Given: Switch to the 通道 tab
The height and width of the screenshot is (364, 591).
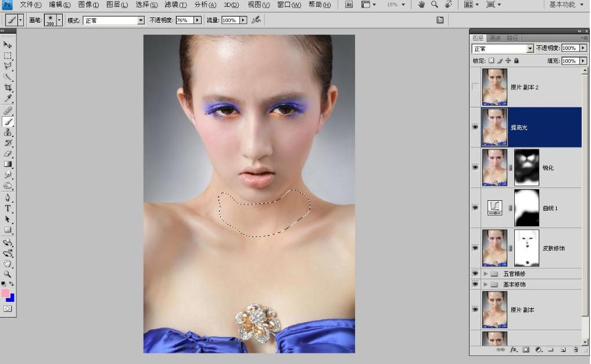Looking at the screenshot, I should pos(495,38).
